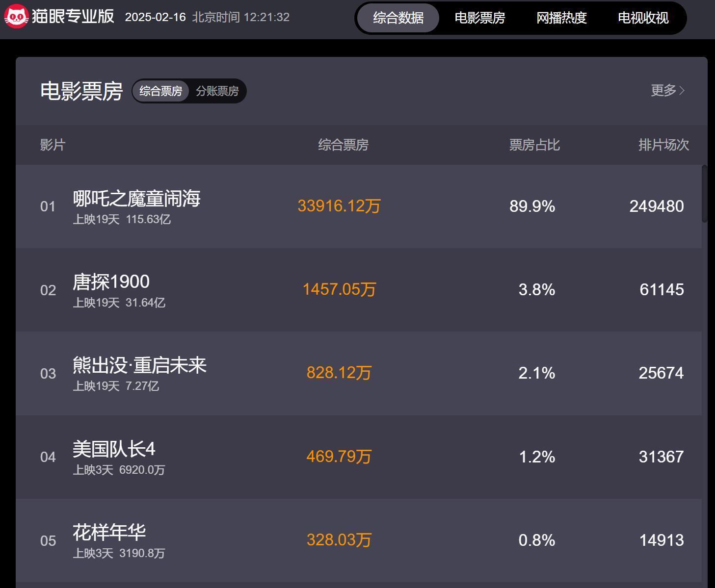Open the 更多 chevron arrow
The height and width of the screenshot is (588, 715).
tap(682, 91)
